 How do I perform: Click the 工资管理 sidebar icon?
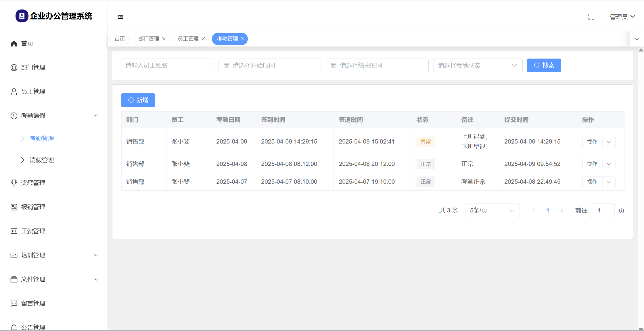pyautogui.click(x=14, y=231)
